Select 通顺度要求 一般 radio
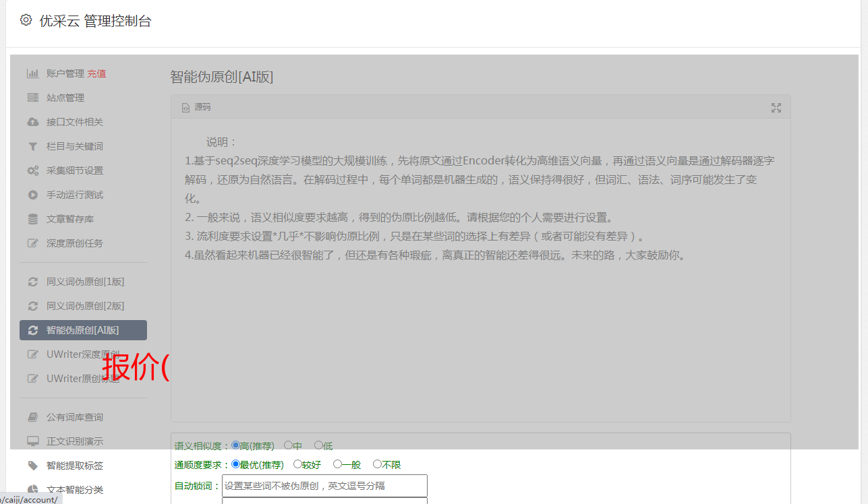This screenshot has width=868, height=504. pos(337,464)
